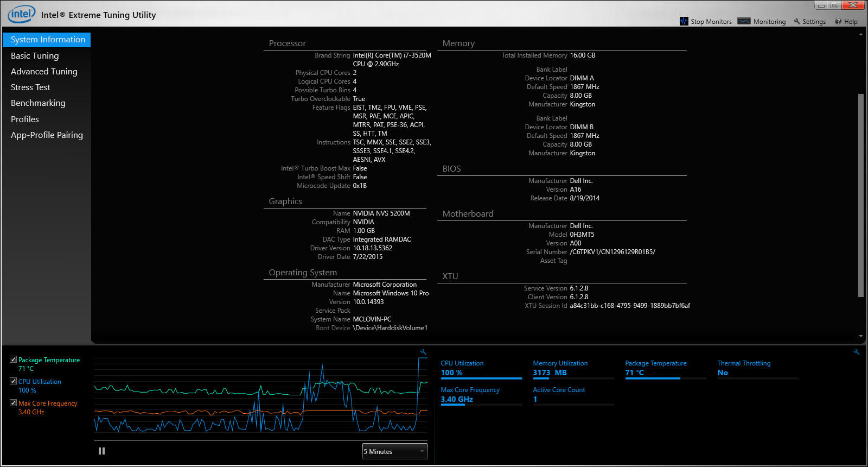The width and height of the screenshot is (868, 467).
Task: Open Settings via the wrench icon
Action: (x=797, y=22)
